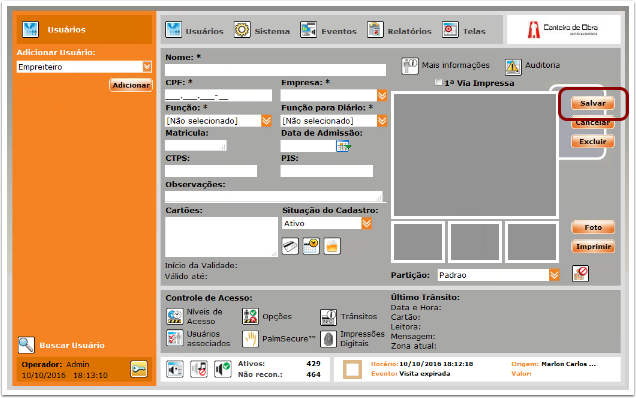Open the Situação do Cadastro dropdown
The image size is (636, 398).
(366, 223)
